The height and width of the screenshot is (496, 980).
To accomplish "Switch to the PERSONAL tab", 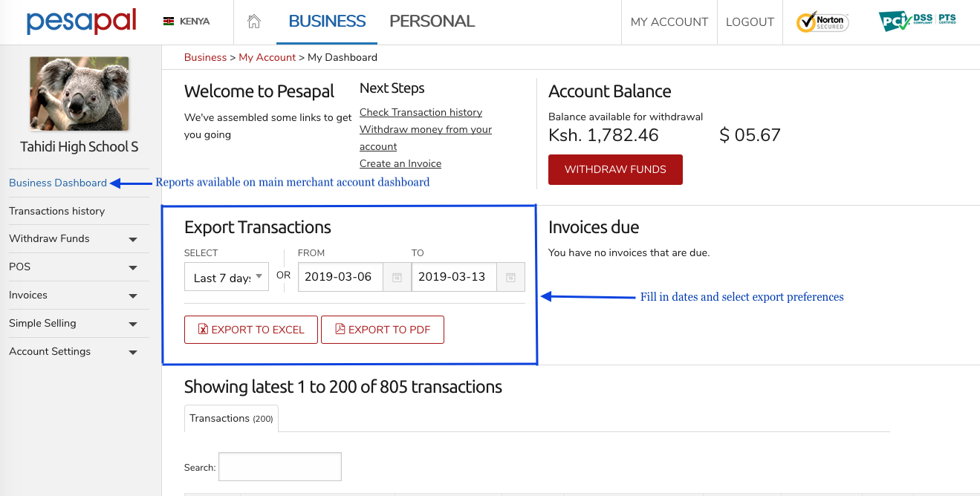I will [432, 22].
